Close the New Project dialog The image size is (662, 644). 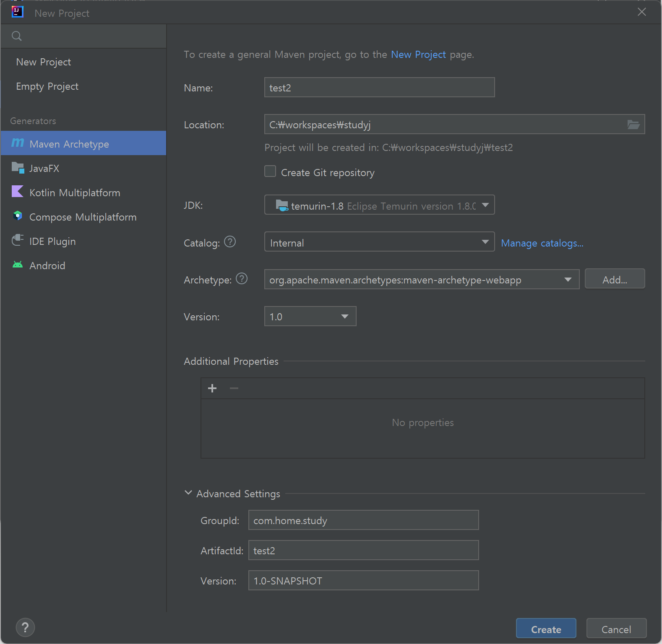point(642,12)
